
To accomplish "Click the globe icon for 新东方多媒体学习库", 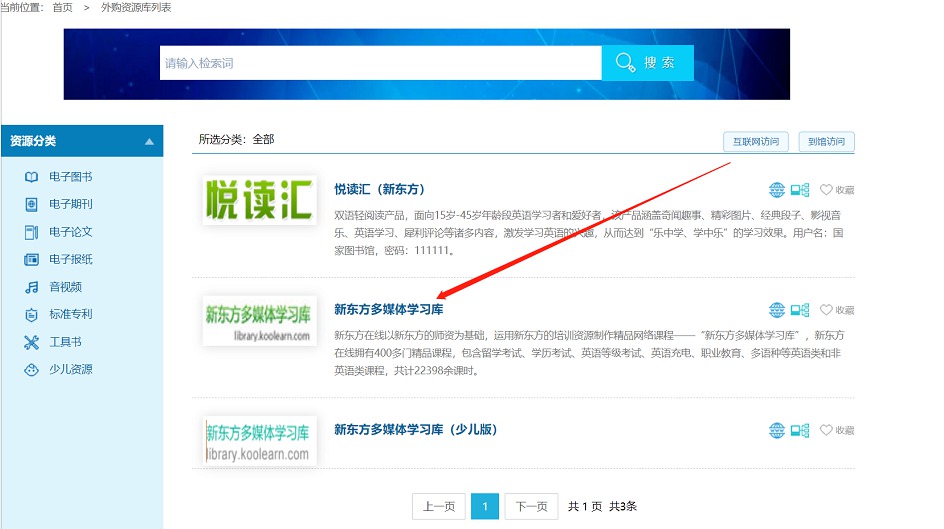I will pos(777,310).
